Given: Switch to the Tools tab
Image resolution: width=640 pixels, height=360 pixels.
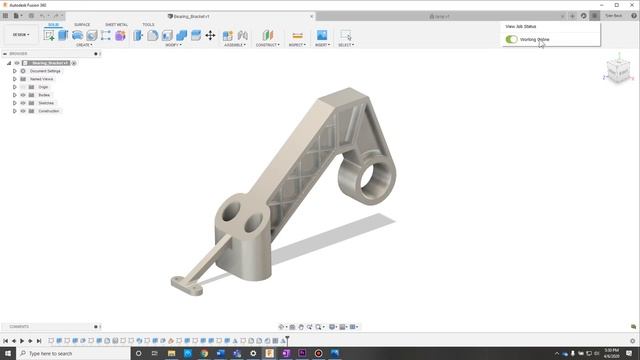Looking at the screenshot, I should click(148, 24).
